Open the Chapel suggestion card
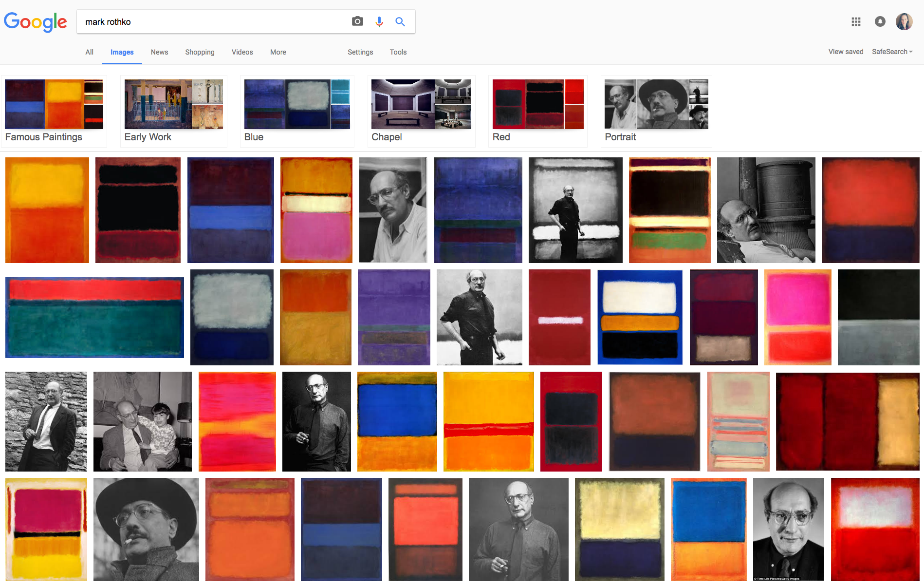The image size is (924, 587). point(421,111)
